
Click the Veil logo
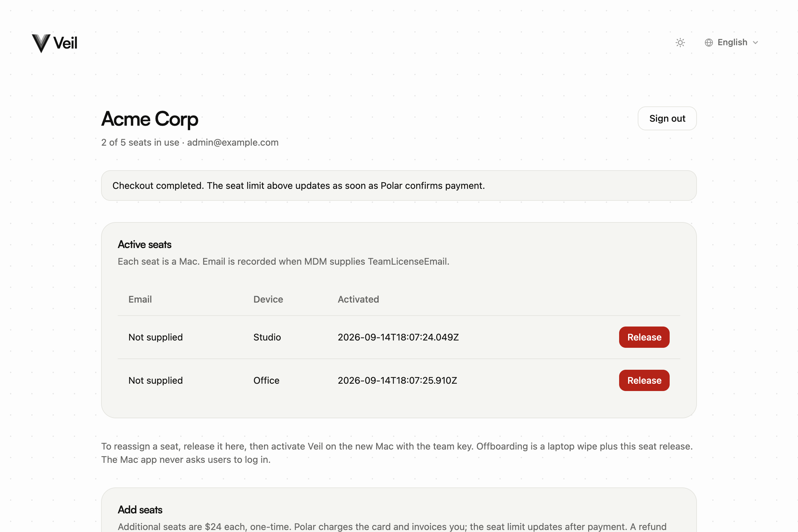coord(55,43)
